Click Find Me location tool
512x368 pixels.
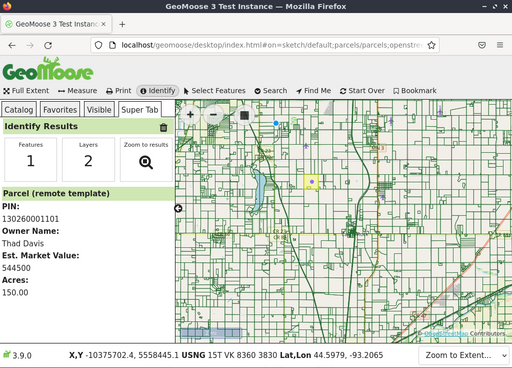click(313, 91)
